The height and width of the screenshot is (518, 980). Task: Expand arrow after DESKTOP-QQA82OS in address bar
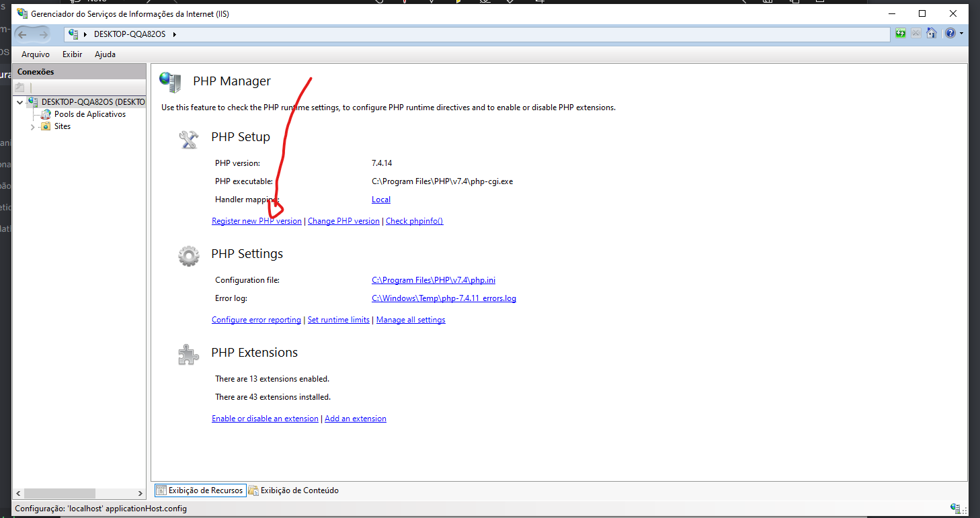(x=175, y=34)
